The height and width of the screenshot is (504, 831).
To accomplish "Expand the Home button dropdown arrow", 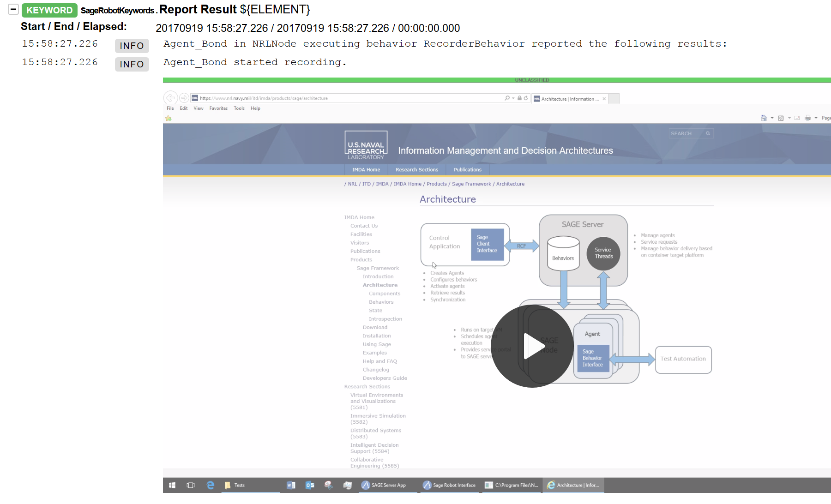I will point(772,118).
